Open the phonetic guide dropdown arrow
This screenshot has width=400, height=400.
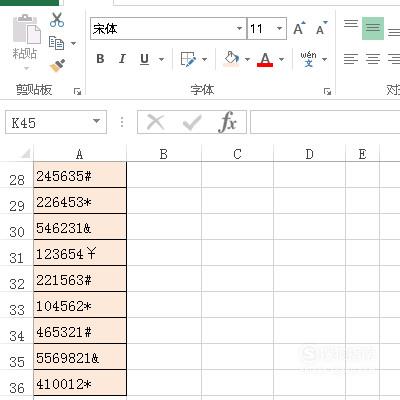tap(324, 60)
